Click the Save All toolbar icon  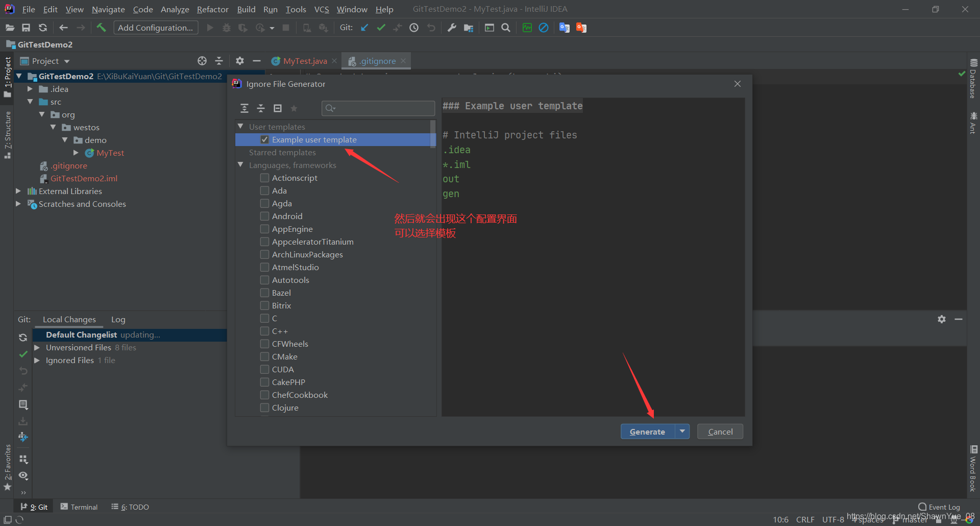coord(26,28)
